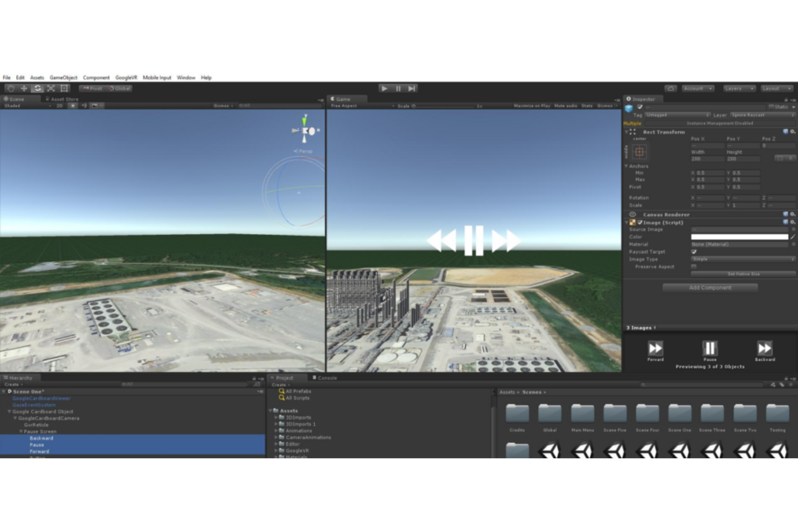Select the Scale tool
The image size is (798, 532).
pos(50,88)
